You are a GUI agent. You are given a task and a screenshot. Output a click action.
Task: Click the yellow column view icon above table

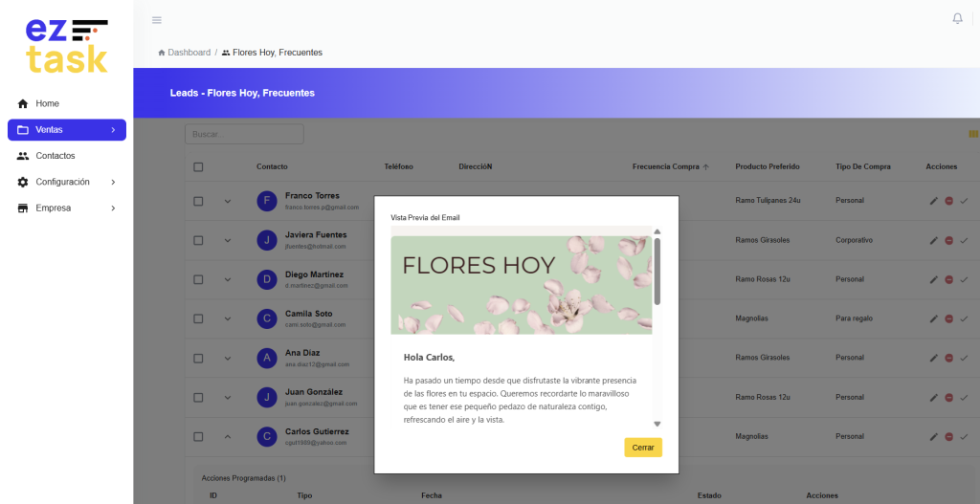coord(973,135)
